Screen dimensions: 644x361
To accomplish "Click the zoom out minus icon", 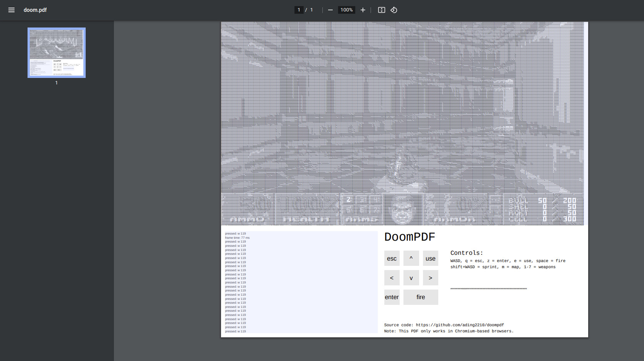I will pyautogui.click(x=330, y=10).
